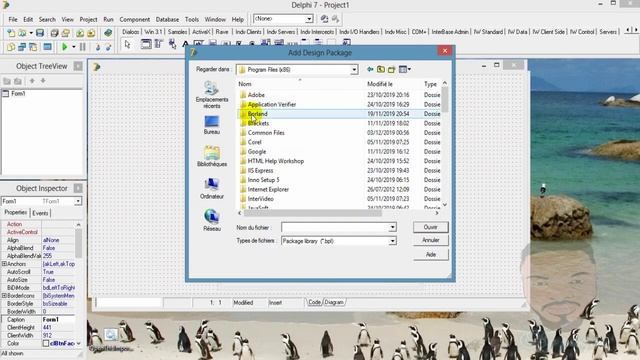Click Create New Folder icon in dialog
Viewport: 640px width, 360px height.
click(391, 69)
